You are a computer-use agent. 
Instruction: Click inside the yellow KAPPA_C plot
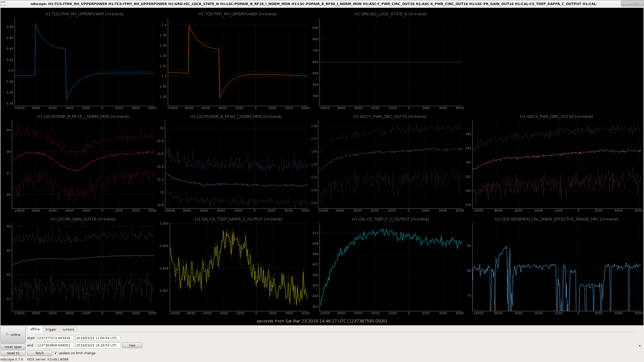pos(239,267)
